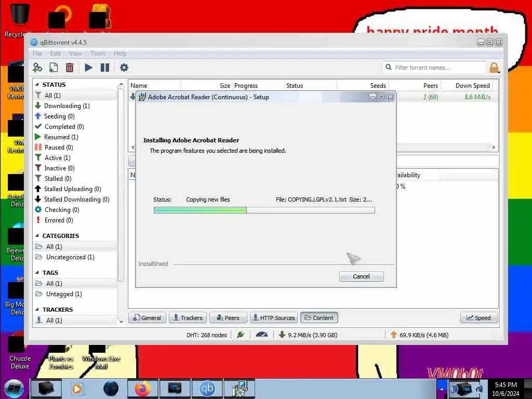
Task: Open the Windows Start orb
Action: tap(14, 389)
